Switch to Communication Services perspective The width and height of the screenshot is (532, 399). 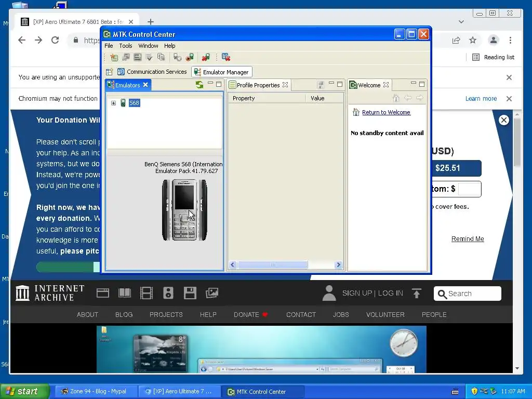[152, 72]
